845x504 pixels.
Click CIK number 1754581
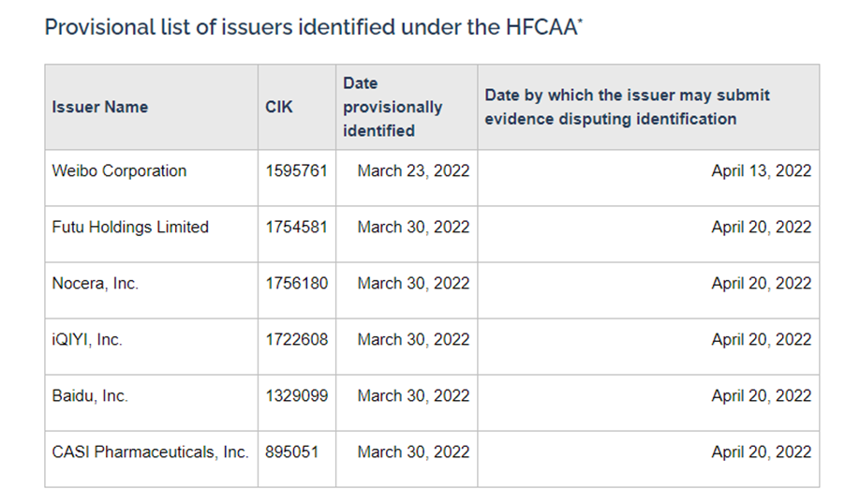296,227
